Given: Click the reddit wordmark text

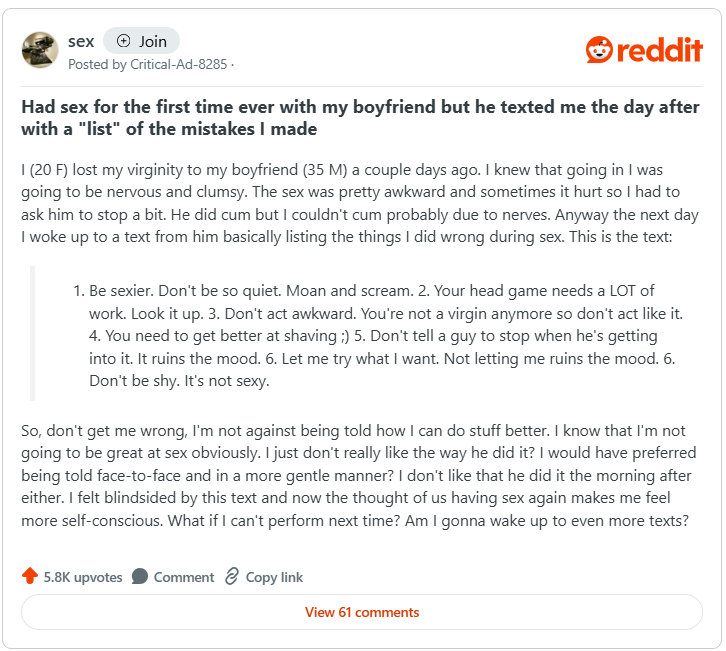Looking at the screenshot, I should [660, 50].
